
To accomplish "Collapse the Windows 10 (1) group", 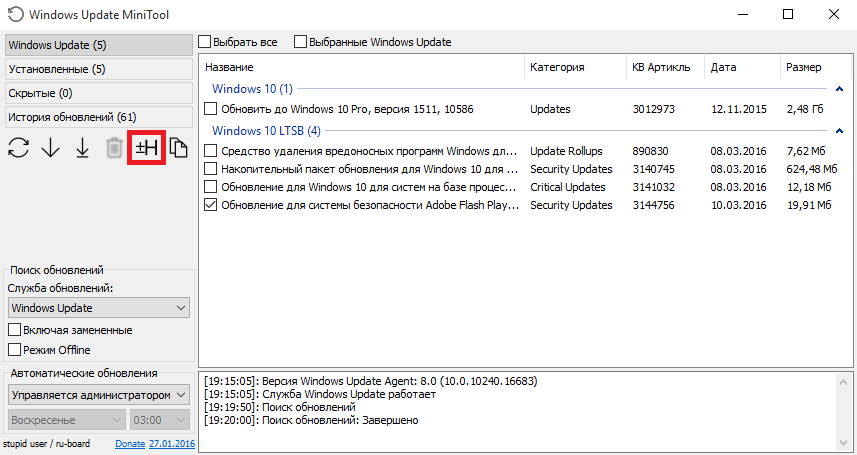I will [838, 89].
